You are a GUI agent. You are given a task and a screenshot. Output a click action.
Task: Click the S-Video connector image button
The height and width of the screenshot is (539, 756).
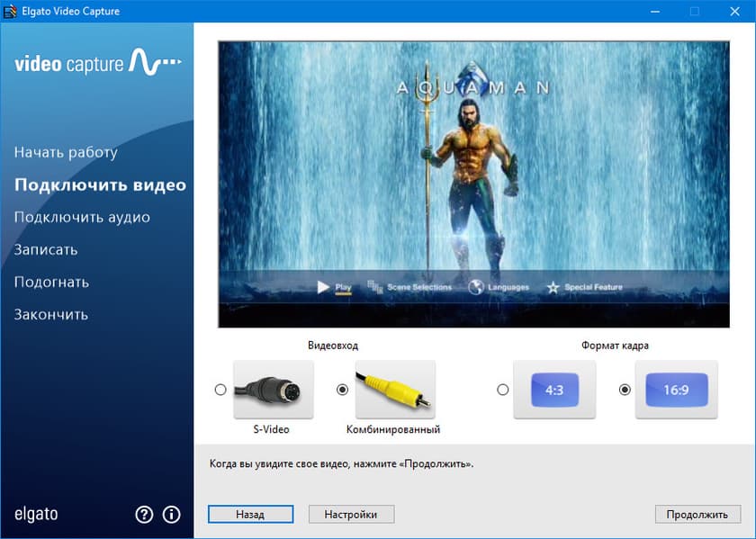(274, 390)
